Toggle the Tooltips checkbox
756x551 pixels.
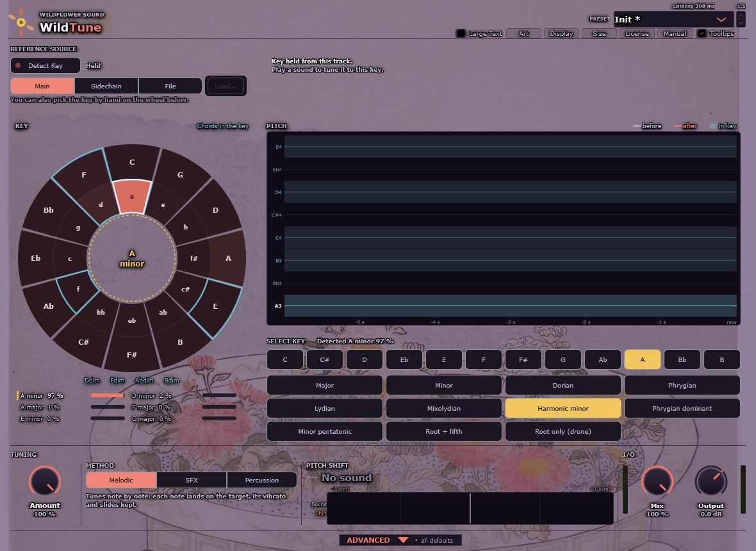coord(702,33)
